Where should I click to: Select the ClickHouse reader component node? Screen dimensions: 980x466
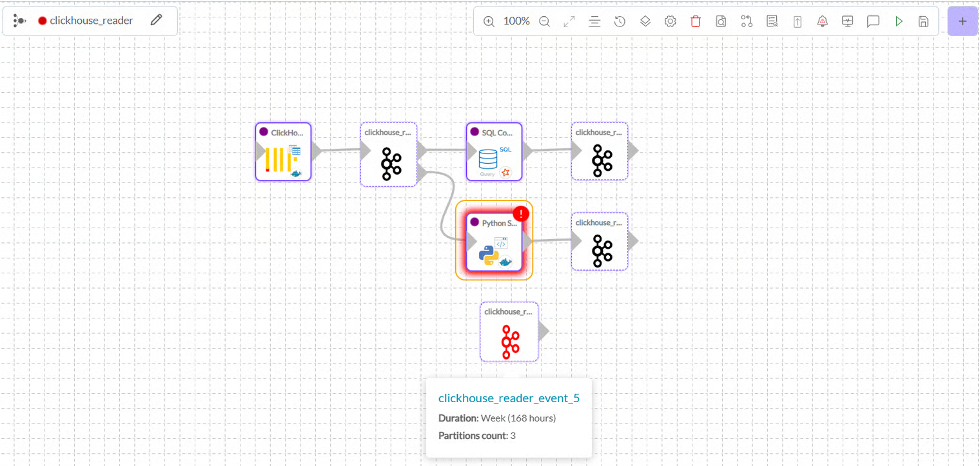(x=284, y=152)
